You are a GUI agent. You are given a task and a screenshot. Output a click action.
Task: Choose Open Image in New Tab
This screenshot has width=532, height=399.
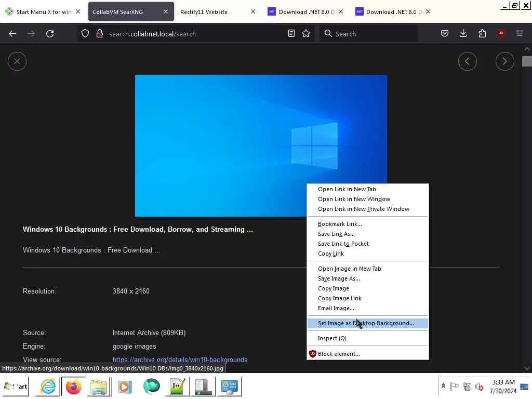coord(367,269)
